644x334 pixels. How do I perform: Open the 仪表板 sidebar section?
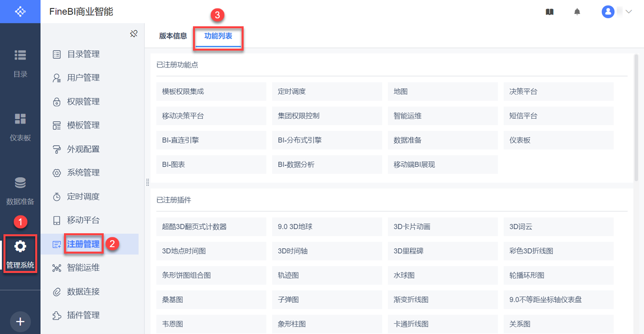(x=20, y=127)
